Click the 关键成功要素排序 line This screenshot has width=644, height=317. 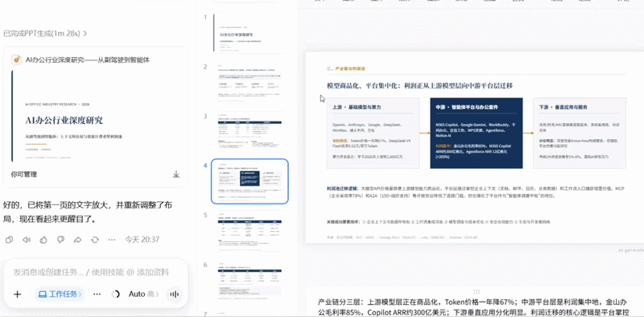click(x=438, y=222)
